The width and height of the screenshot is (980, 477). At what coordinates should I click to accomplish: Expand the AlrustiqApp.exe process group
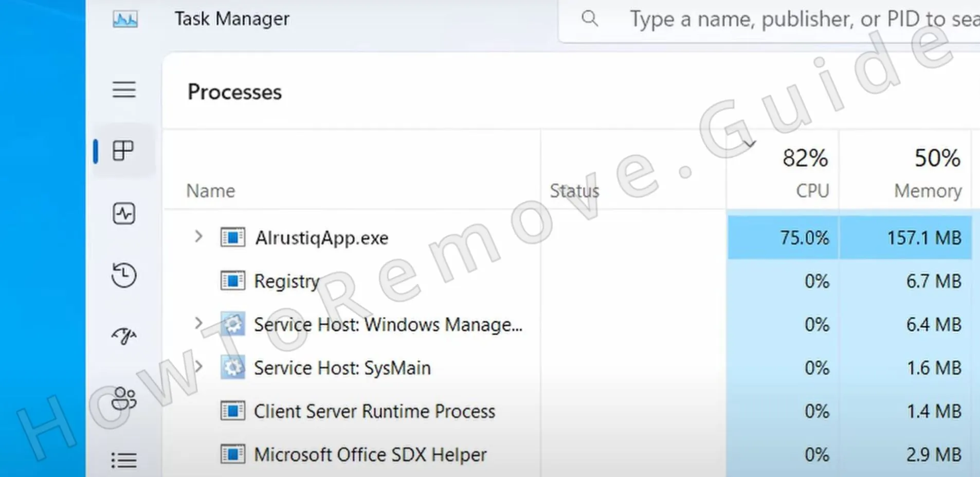[x=198, y=237]
